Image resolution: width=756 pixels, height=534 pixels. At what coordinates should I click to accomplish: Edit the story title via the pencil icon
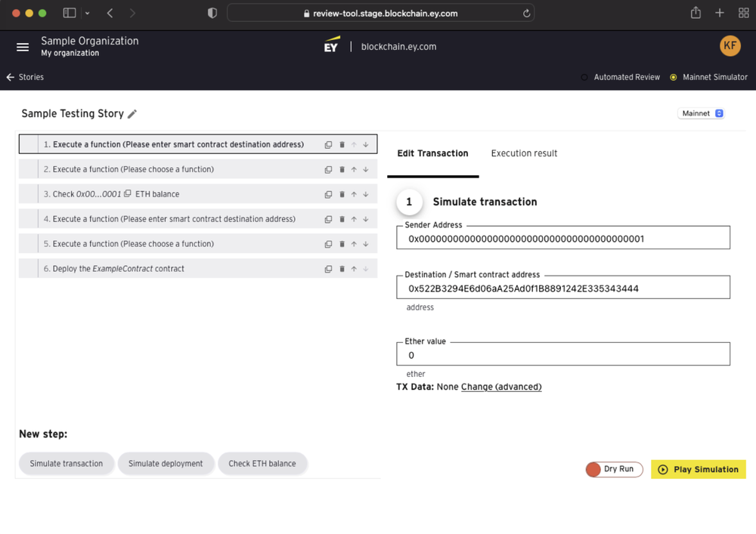[x=132, y=113]
